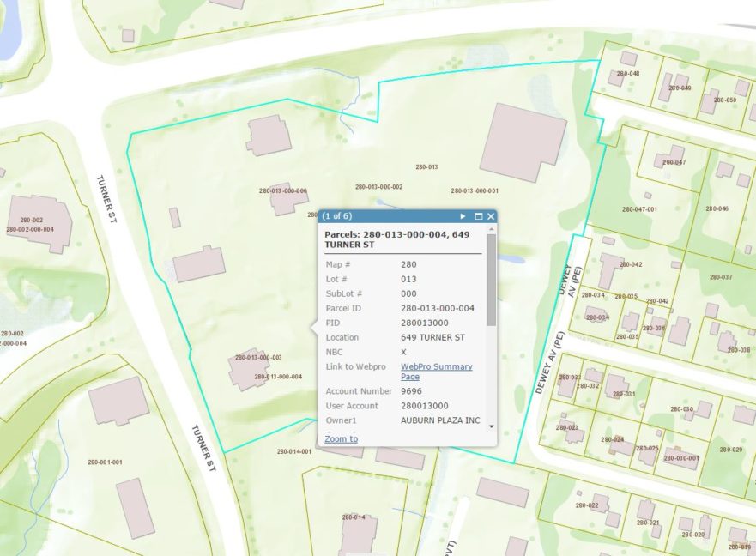Image resolution: width=756 pixels, height=556 pixels.
Task: Click the Zoom to link
Action: coord(341,438)
